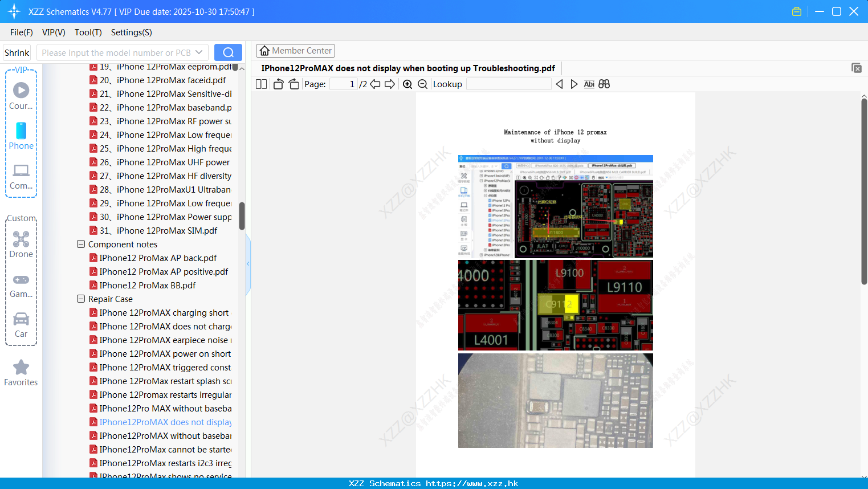Click the Shrink button
This screenshot has height=489, width=868.
[17, 52]
